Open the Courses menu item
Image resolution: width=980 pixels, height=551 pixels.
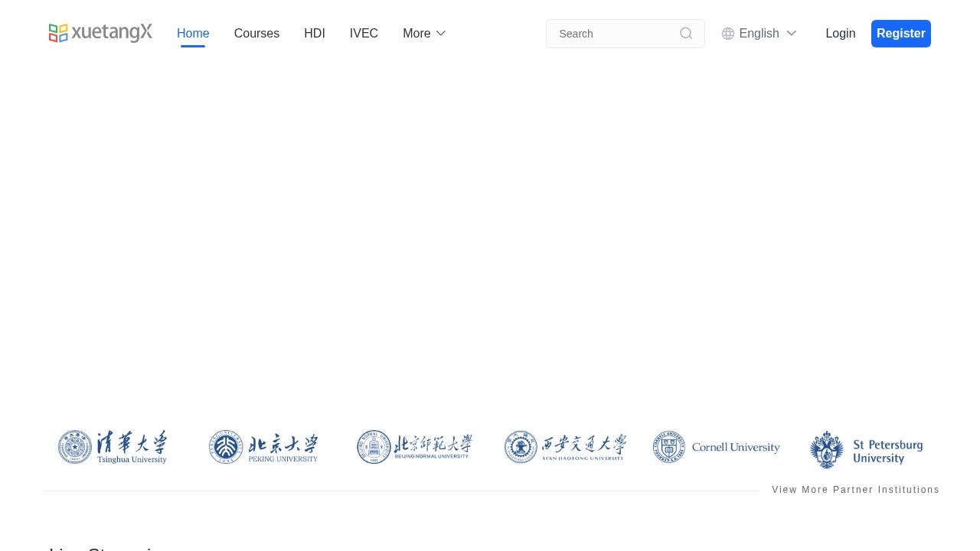(256, 34)
